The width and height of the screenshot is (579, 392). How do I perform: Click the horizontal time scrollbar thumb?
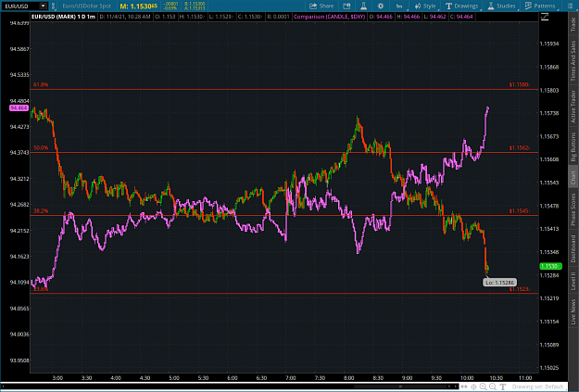tap(400, 386)
